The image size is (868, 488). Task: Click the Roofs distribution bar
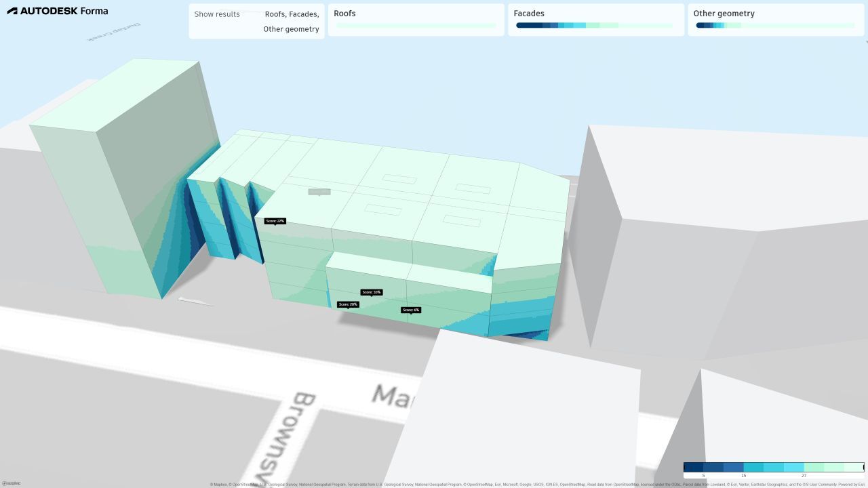pos(416,26)
